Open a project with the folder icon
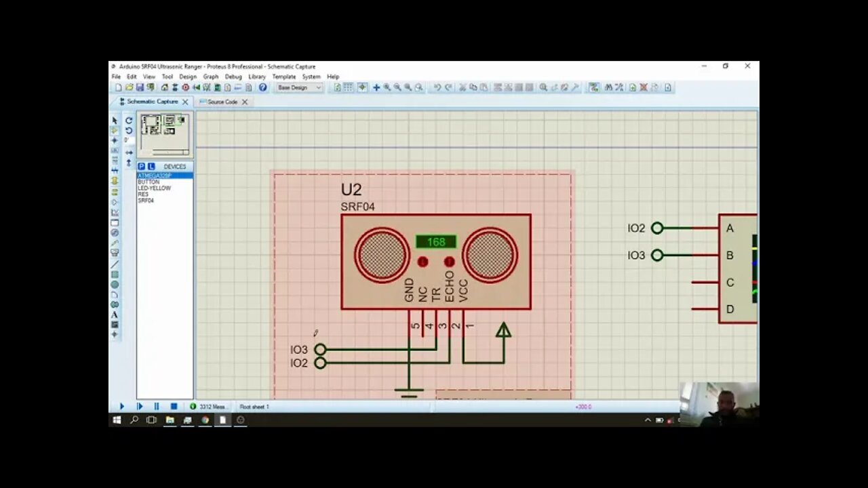This screenshot has height=488, width=868. (129, 87)
